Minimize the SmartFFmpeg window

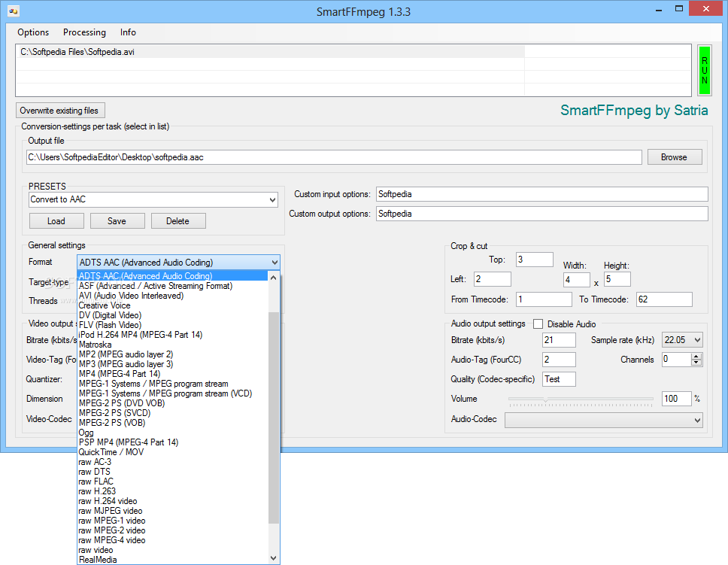(658, 9)
